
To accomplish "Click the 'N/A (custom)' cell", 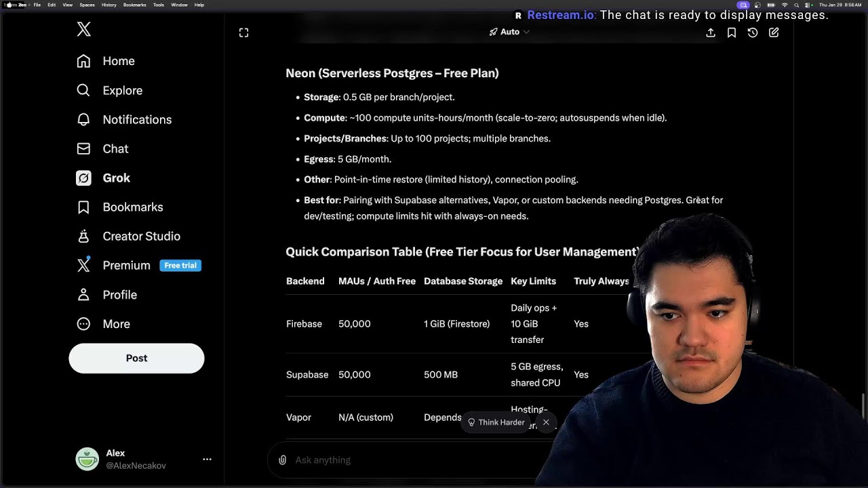I will click(366, 417).
